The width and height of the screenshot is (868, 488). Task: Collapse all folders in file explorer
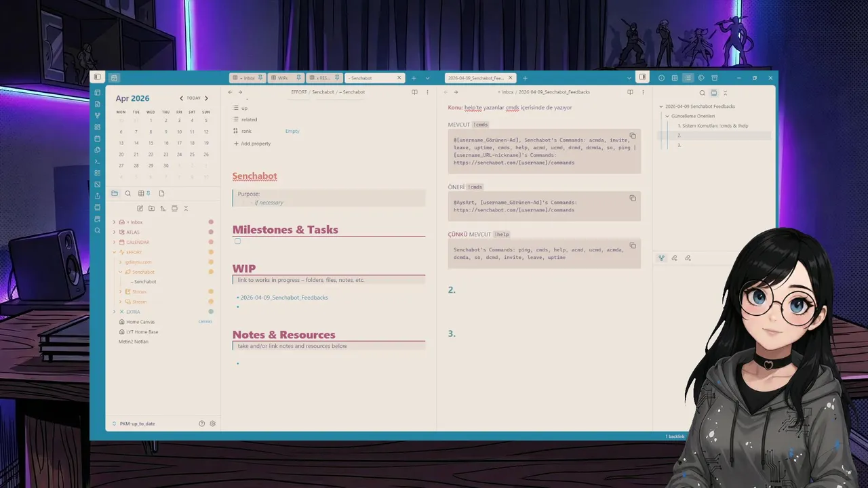[186, 208]
